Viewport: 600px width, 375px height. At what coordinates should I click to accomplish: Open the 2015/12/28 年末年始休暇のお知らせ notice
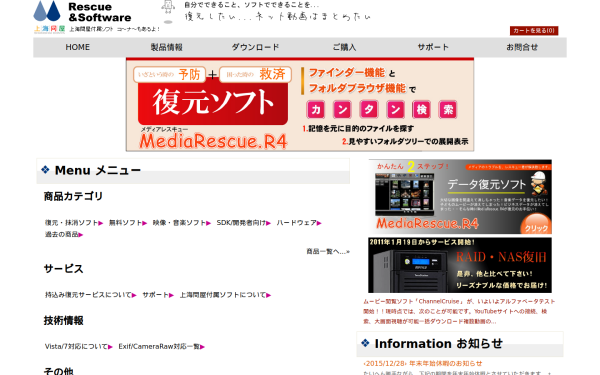[x=422, y=364]
